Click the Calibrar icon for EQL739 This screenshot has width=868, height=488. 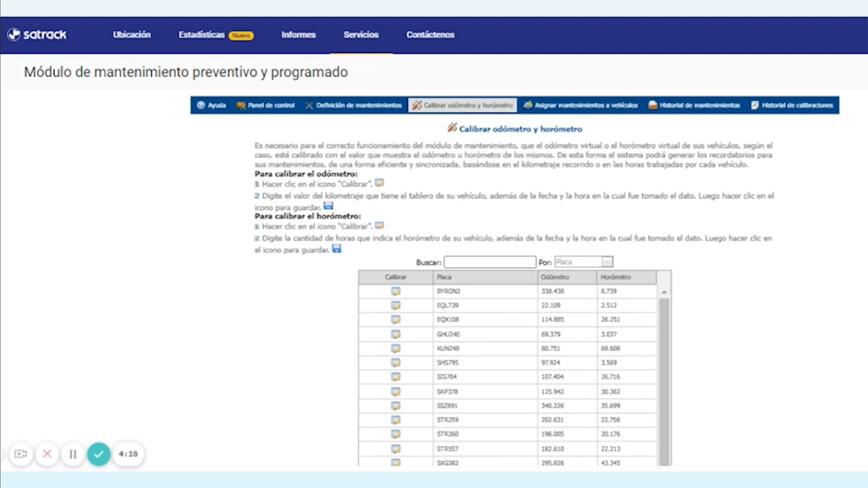pos(395,305)
